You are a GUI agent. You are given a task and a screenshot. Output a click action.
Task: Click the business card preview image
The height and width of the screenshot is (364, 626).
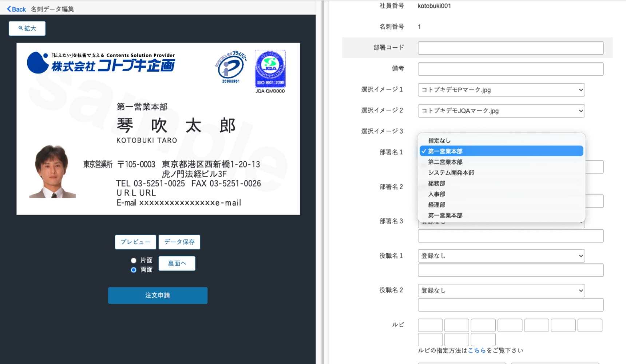click(157, 129)
